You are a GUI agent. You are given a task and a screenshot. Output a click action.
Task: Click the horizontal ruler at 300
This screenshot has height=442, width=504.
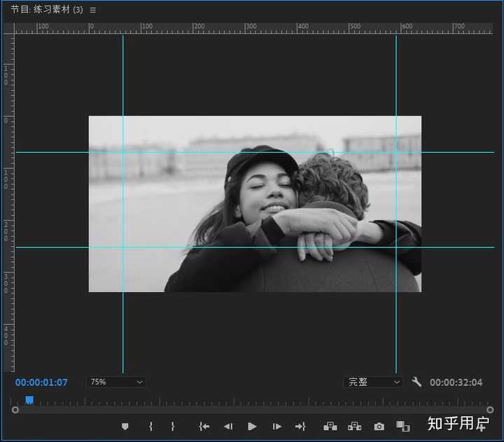coord(251,27)
